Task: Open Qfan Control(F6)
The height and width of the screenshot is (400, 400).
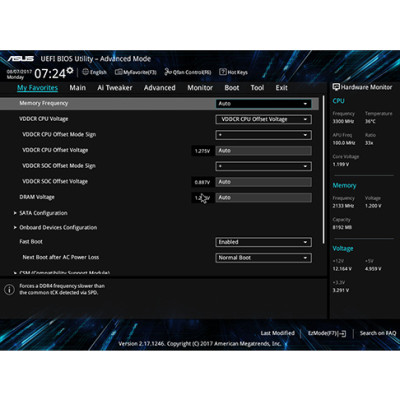Action: pyautogui.click(x=188, y=72)
